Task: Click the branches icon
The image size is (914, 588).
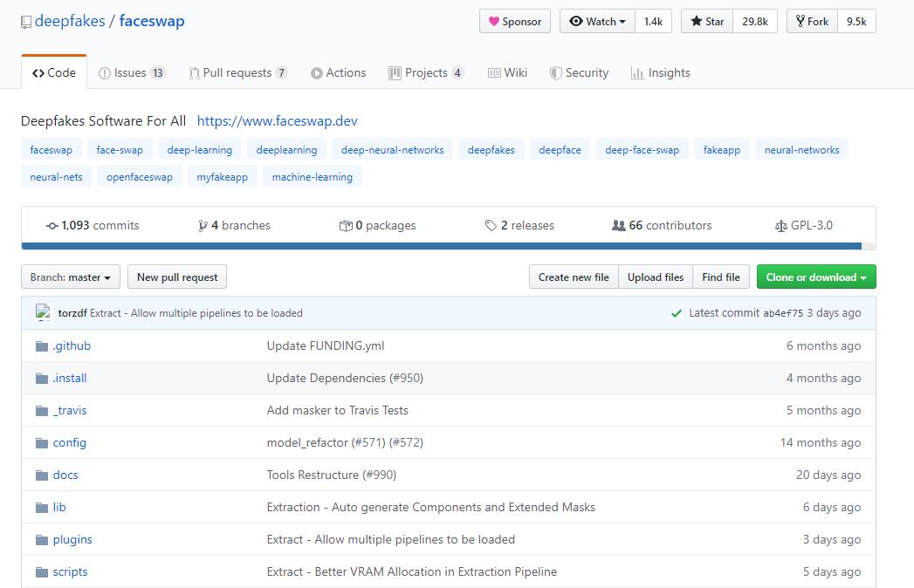Action: click(203, 226)
